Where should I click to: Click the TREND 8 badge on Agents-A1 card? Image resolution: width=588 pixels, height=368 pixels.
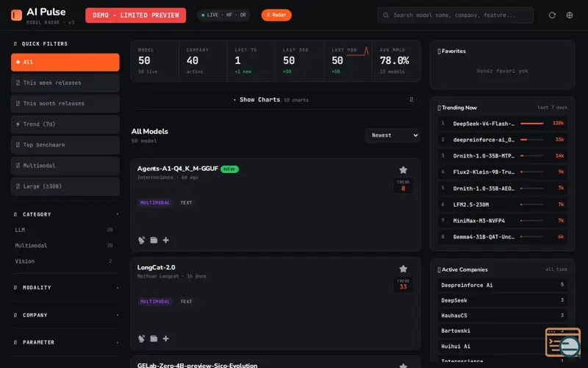point(403,185)
